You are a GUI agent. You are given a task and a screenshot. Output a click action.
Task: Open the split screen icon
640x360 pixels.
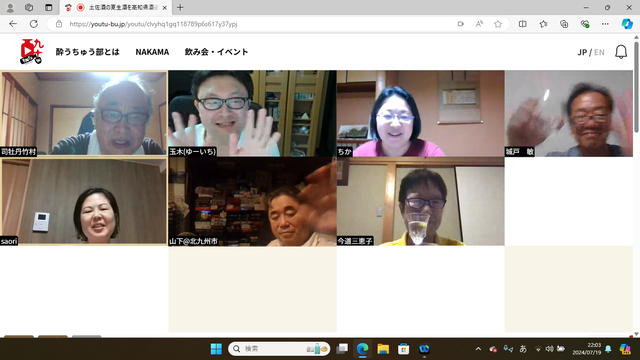[522, 24]
